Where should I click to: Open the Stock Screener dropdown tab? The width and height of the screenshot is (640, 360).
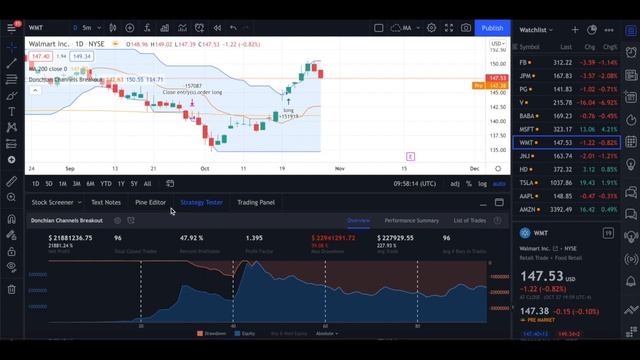coord(56,202)
